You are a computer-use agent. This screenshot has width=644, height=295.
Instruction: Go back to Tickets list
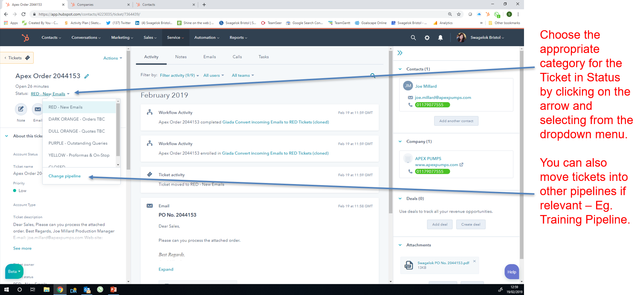17,58
